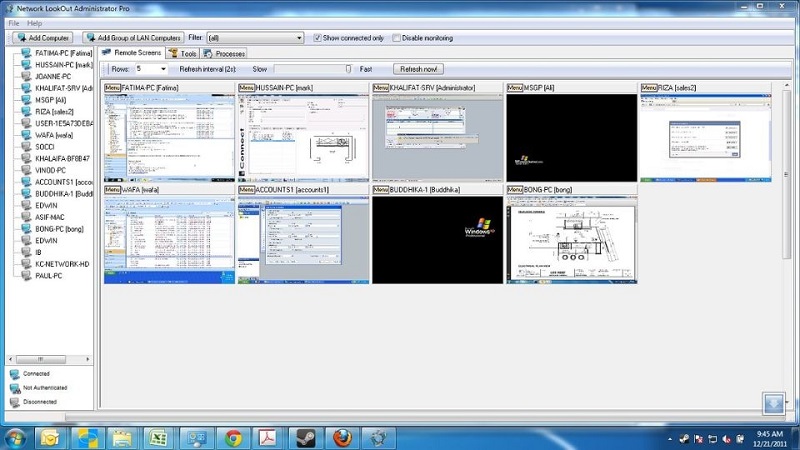Image resolution: width=800 pixels, height=450 pixels.
Task: Open the Filter dropdown
Action: (x=298, y=38)
